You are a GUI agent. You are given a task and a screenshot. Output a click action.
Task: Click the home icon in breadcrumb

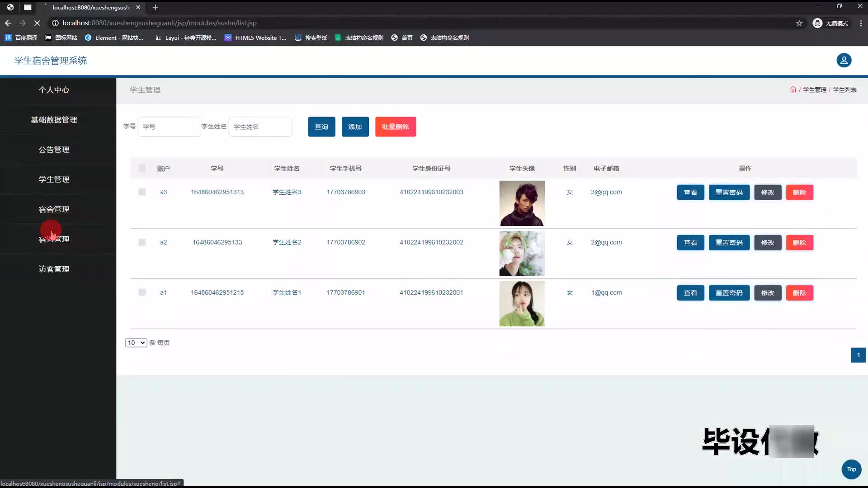pos(793,89)
